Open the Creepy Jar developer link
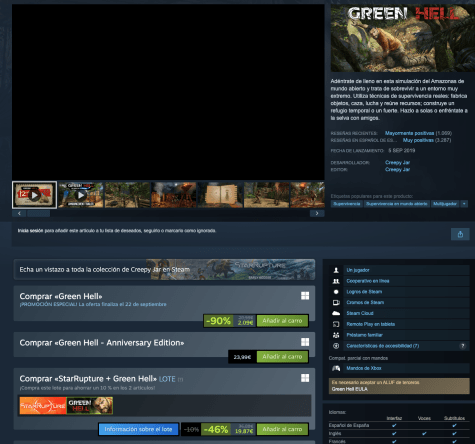 pos(397,162)
